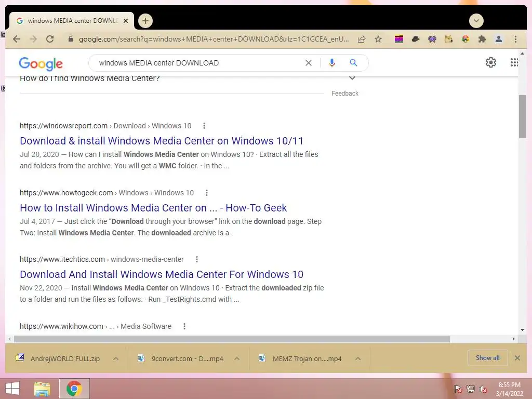Open 'Download & install Windows Media Center' result

(162, 141)
